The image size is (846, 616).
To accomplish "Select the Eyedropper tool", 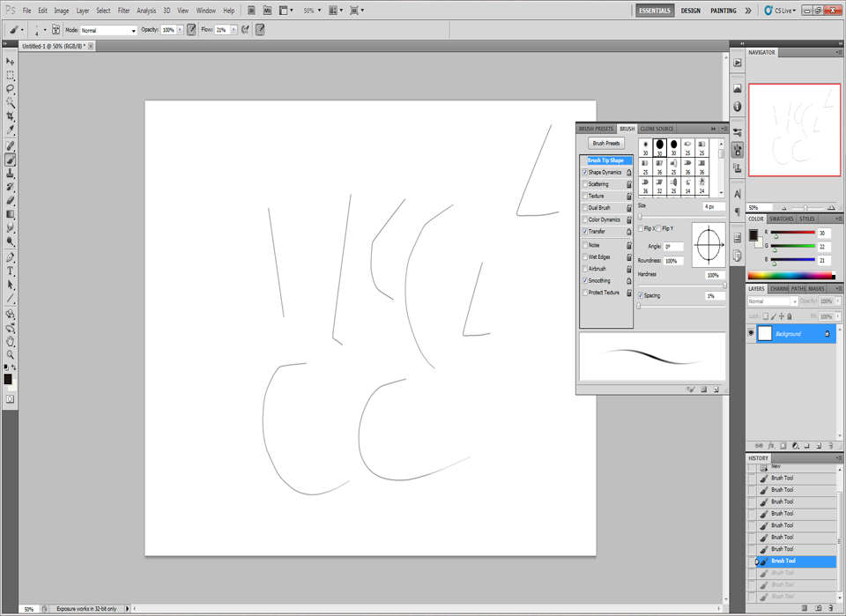I will tap(11, 131).
